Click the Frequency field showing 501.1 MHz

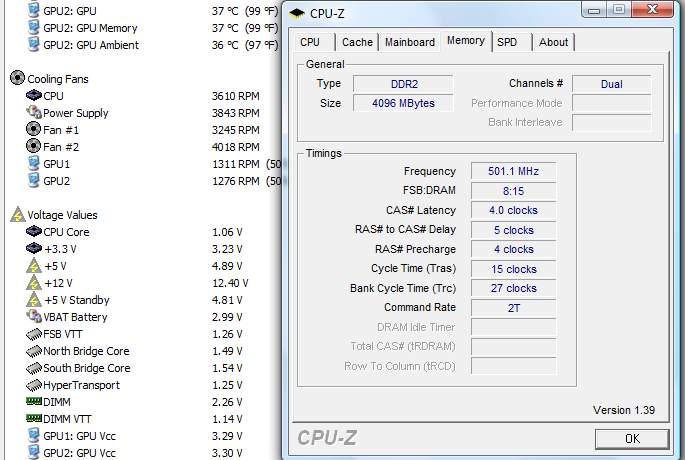[513, 171]
